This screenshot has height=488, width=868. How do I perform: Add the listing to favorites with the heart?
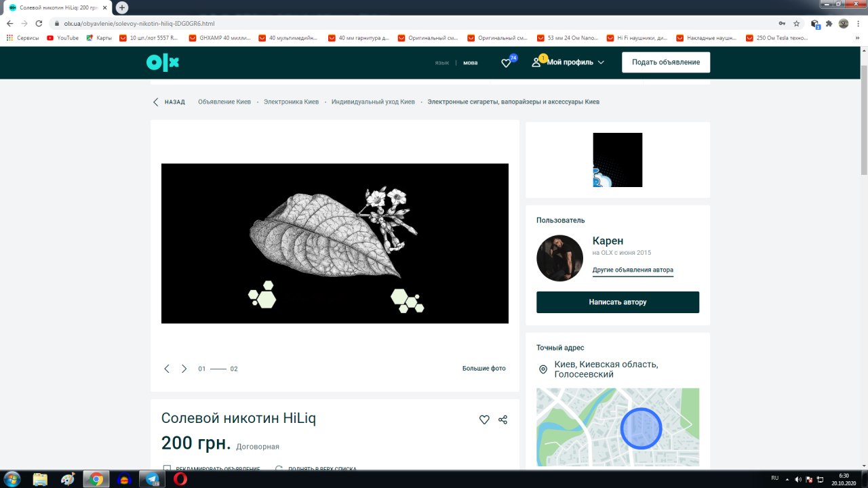click(484, 420)
